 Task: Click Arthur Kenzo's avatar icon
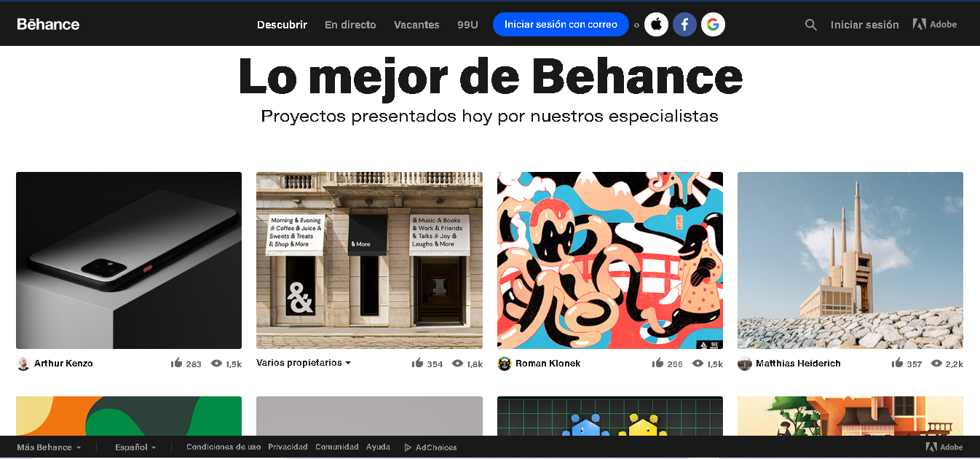(x=23, y=364)
